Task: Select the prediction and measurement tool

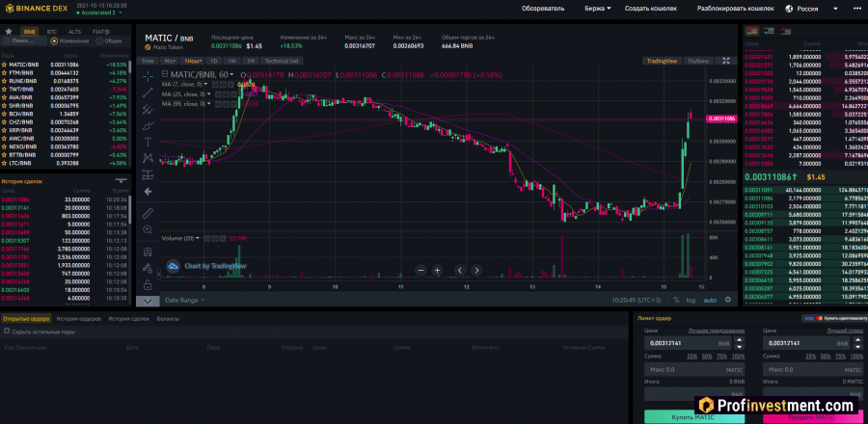Action: (148, 175)
